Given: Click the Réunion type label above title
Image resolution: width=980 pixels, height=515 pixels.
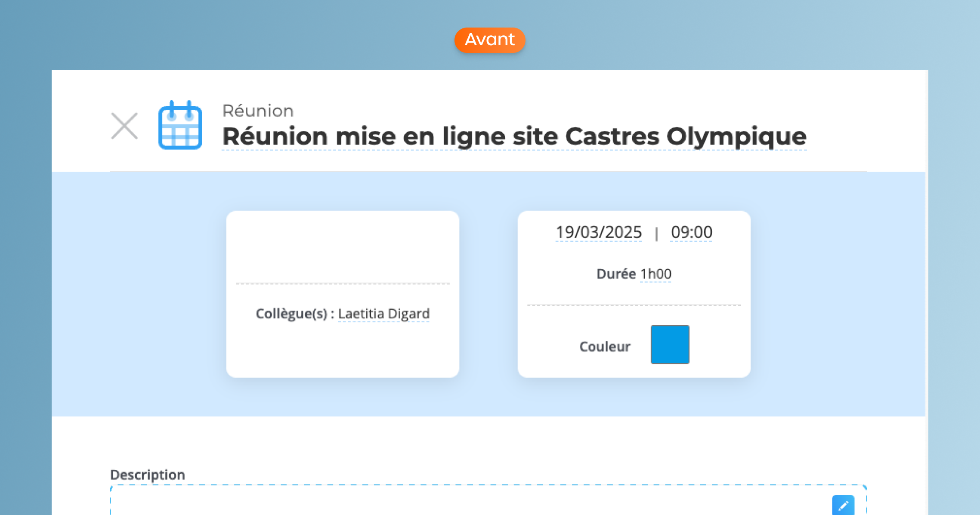Looking at the screenshot, I should pyautogui.click(x=258, y=111).
